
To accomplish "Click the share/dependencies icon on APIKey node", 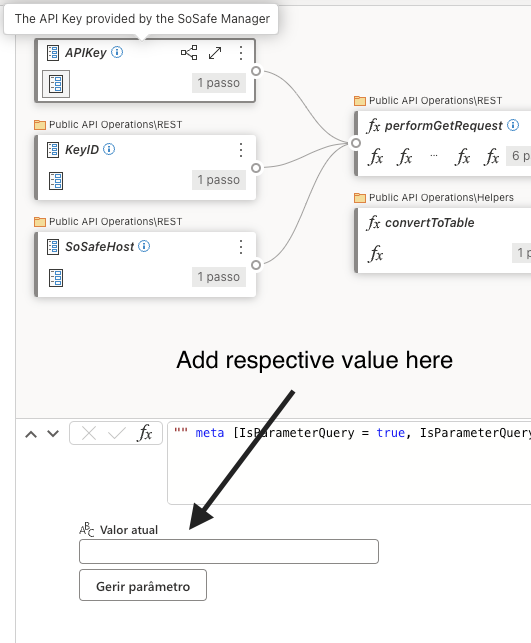I will (x=189, y=52).
